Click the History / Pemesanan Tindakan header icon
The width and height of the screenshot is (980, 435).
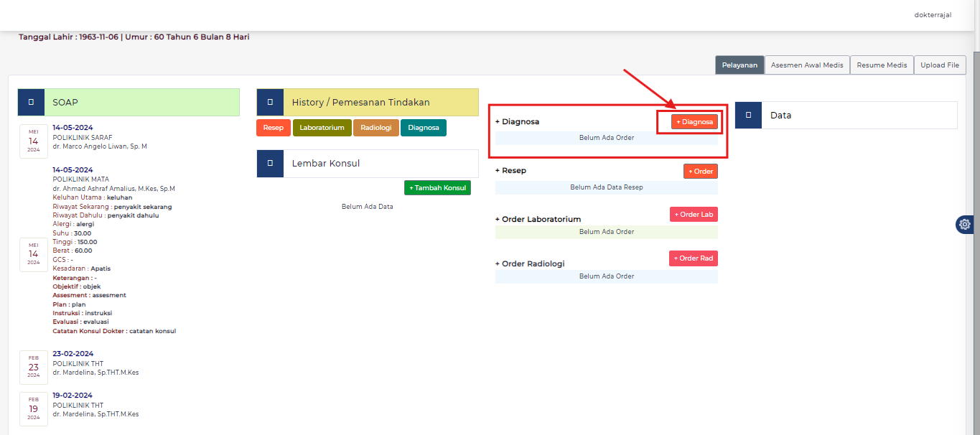coord(270,103)
